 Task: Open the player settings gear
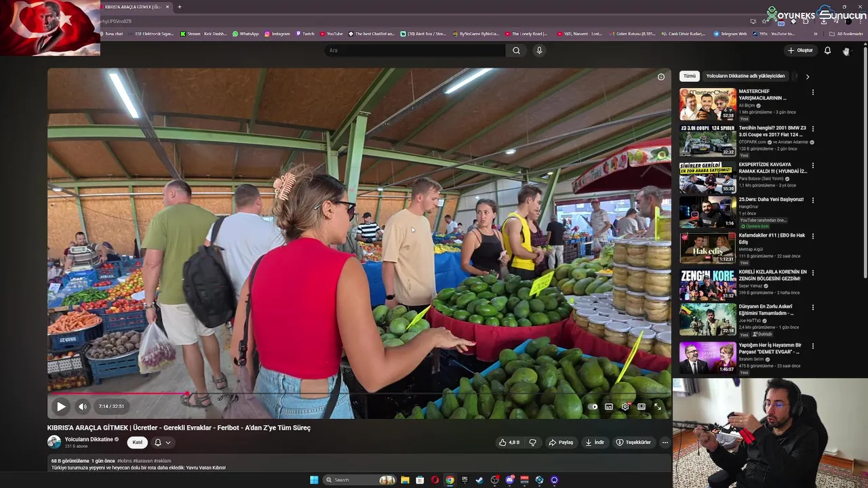tap(625, 407)
